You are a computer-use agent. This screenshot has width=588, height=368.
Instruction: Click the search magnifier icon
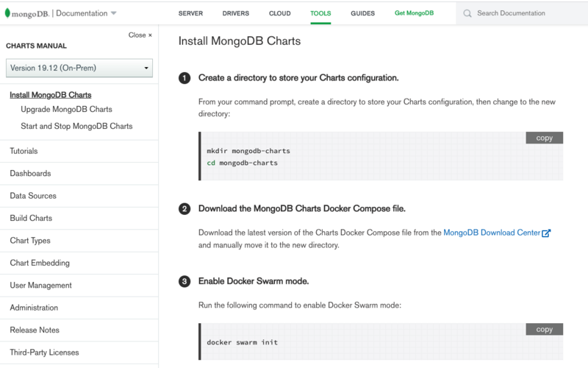(467, 13)
